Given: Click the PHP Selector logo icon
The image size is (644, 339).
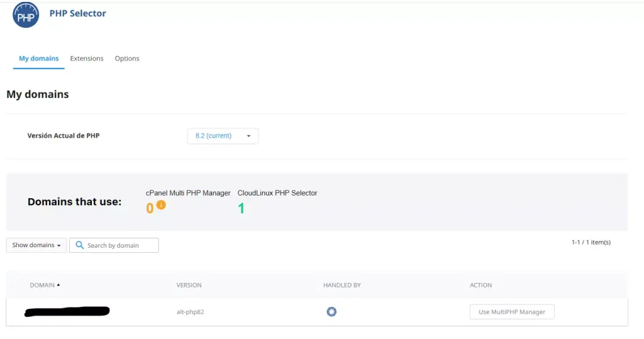Looking at the screenshot, I should click(x=26, y=15).
